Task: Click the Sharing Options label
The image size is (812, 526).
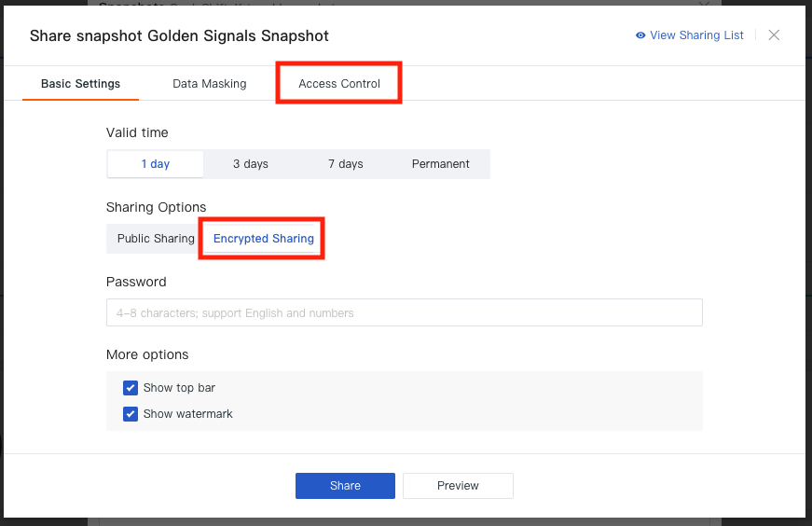Action: 156,207
